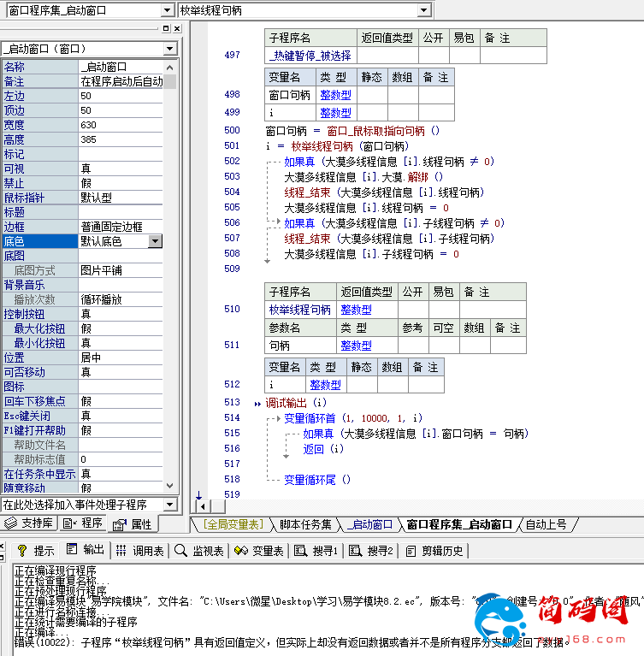Select the 底图方式 图片平铺 value
The image size is (644, 656).
tap(121, 270)
